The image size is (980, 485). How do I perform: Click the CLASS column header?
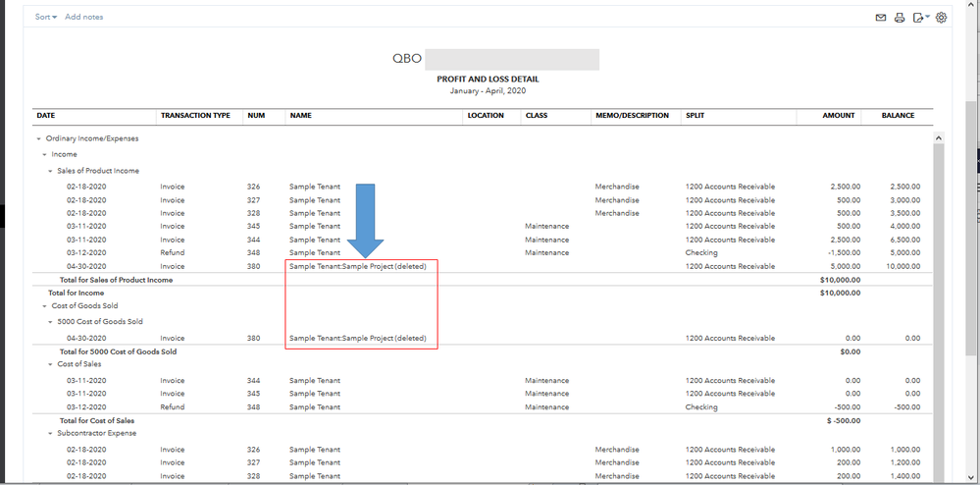pyautogui.click(x=537, y=116)
